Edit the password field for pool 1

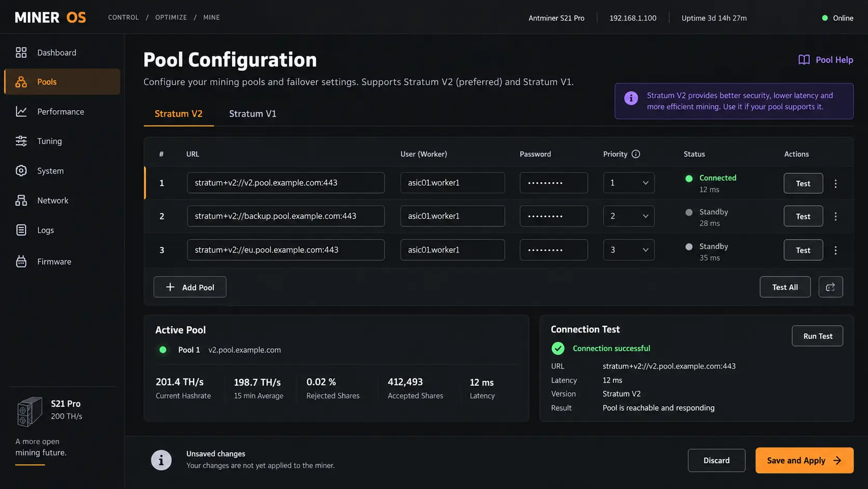coord(553,183)
